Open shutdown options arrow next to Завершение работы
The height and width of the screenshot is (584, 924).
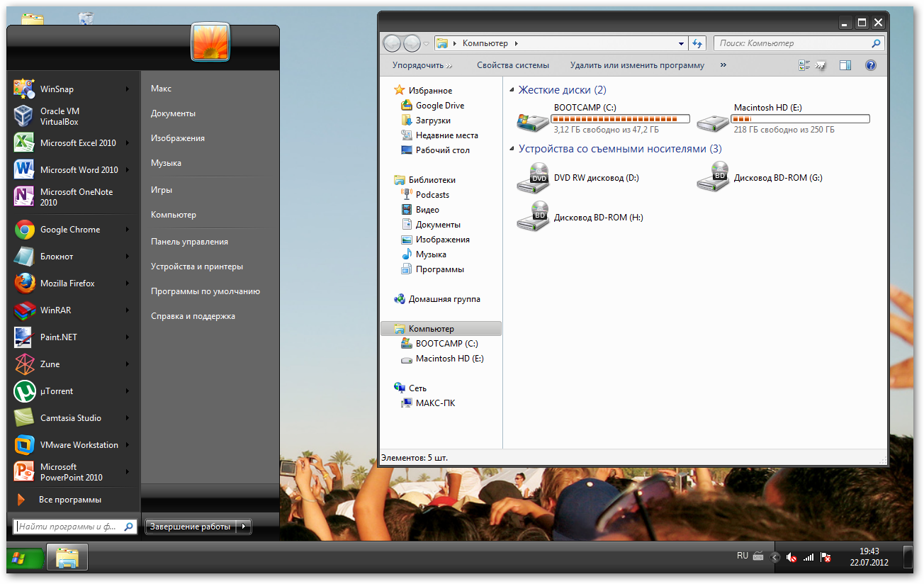[x=243, y=527]
